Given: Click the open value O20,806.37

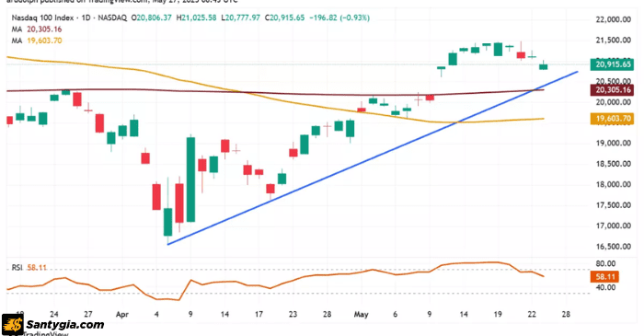Looking at the screenshot, I should pos(152,17).
